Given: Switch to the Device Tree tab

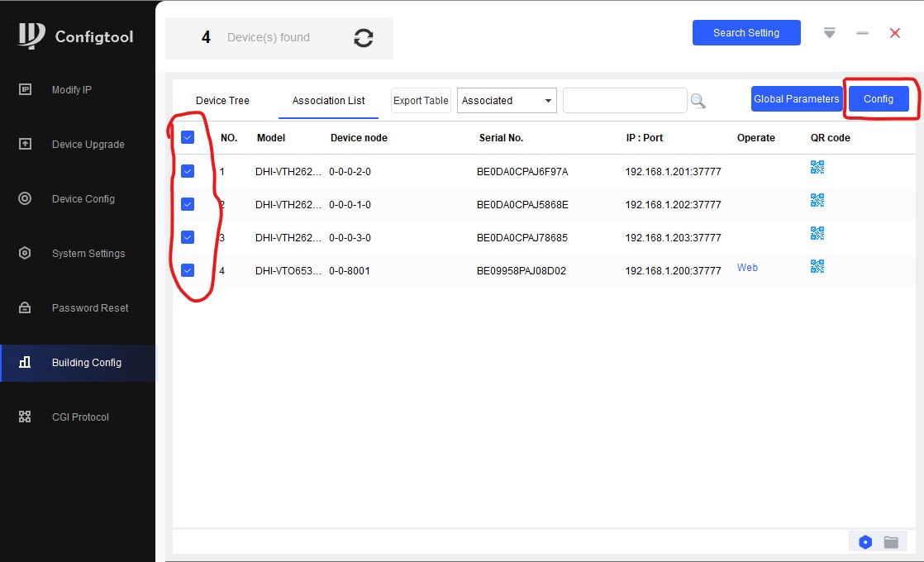Looking at the screenshot, I should [x=222, y=101].
